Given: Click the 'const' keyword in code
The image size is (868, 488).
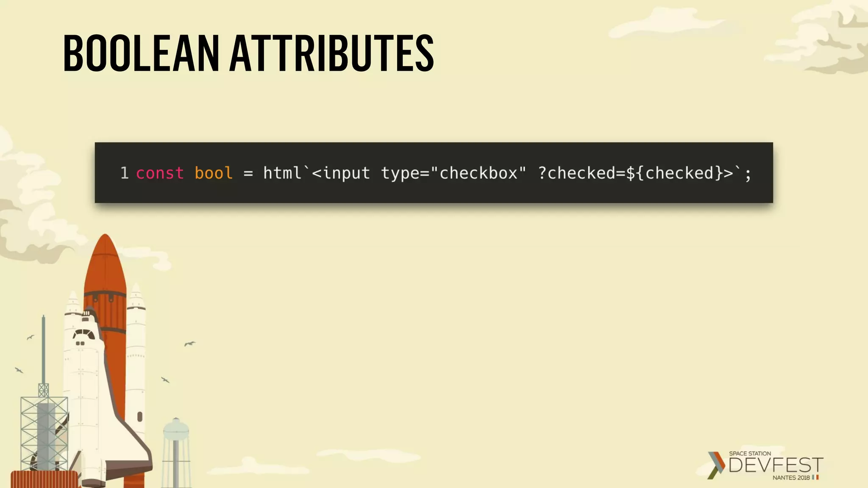Looking at the screenshot, I should [160, 173].
